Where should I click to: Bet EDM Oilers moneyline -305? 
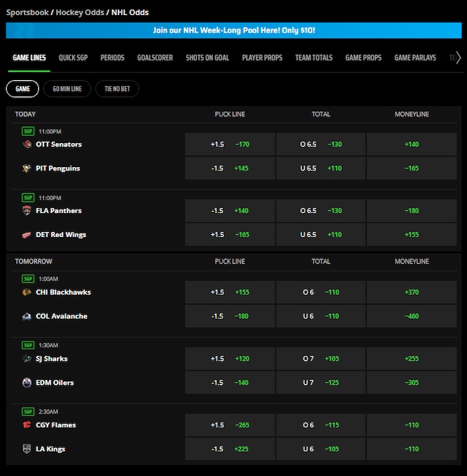411,383
